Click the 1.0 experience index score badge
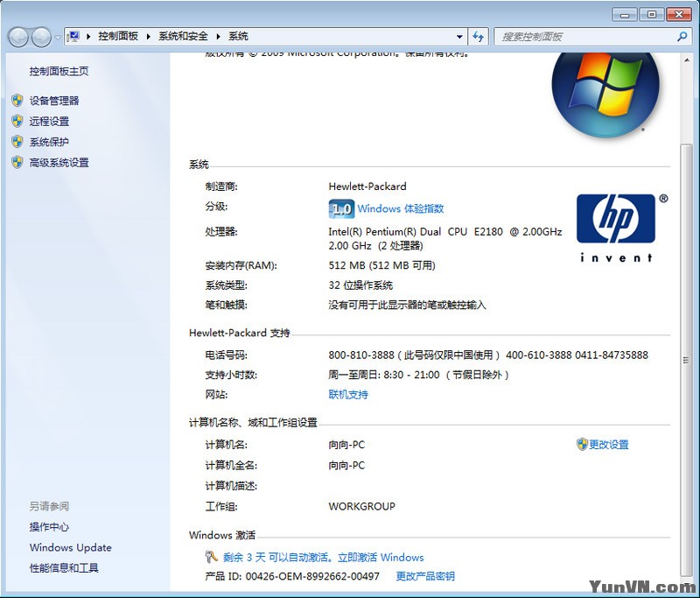700x598 pixels. click(x=341, y=208)
